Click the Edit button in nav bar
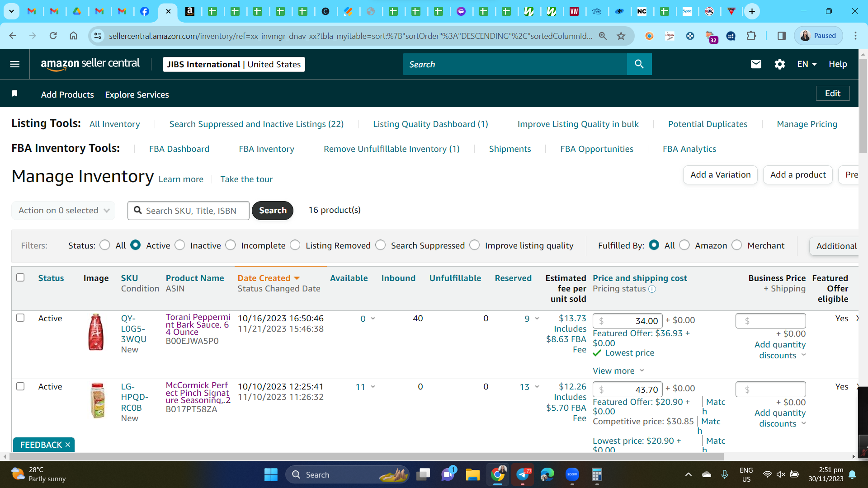Screen dimensions: 868x488 click(833, 93)
